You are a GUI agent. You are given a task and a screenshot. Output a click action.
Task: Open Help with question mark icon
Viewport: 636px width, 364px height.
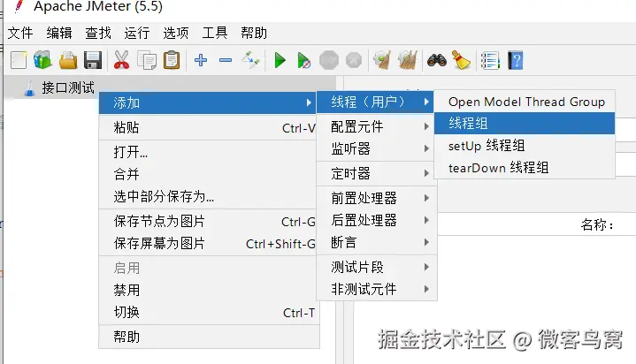(515, 60)
